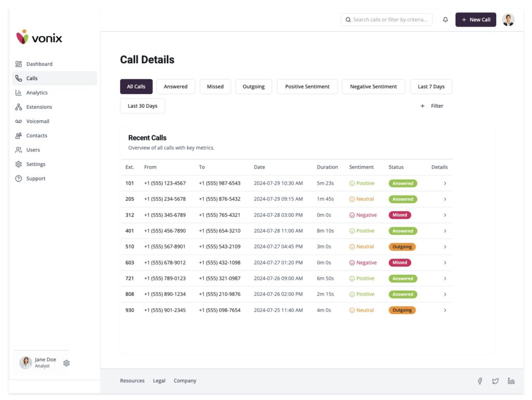
Task: Toggle the Answered filter chip
Action: (x=176, y=87)
